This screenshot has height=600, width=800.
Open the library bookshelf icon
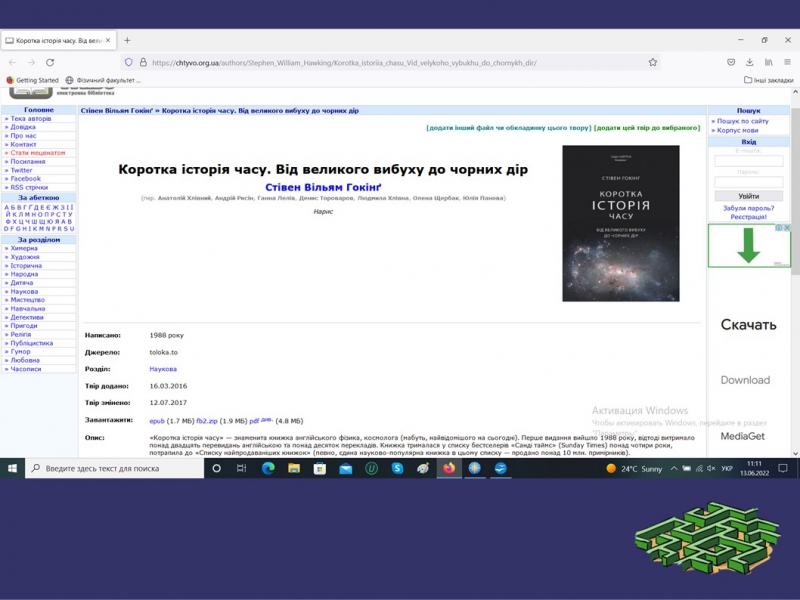pyautogui.click(x=768, y=62)
